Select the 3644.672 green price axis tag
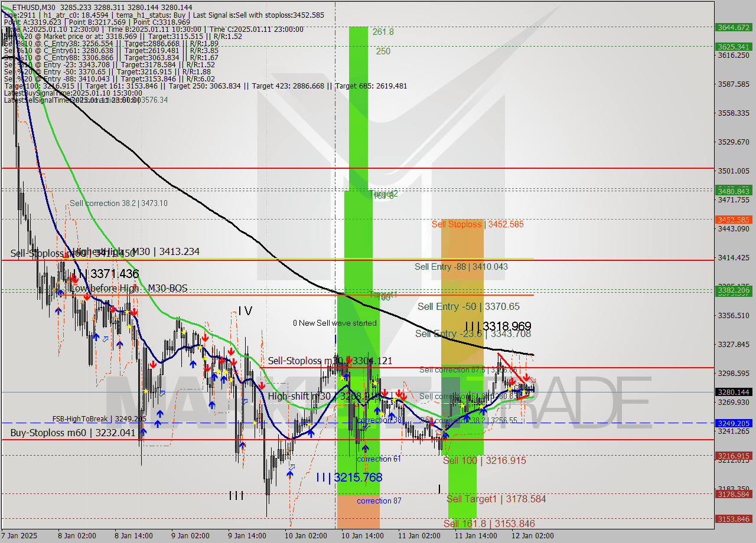The image size is (756, 543). tap(733, 27)
